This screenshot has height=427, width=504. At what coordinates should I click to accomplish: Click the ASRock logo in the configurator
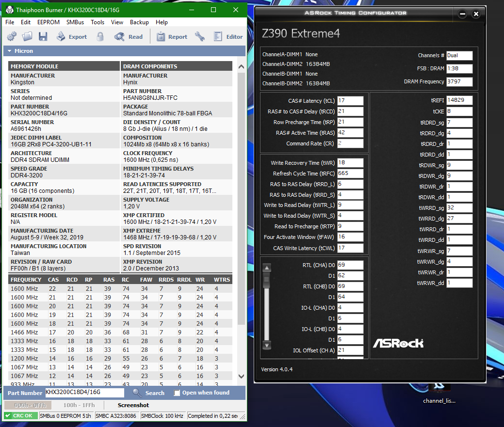click(398, 343)
